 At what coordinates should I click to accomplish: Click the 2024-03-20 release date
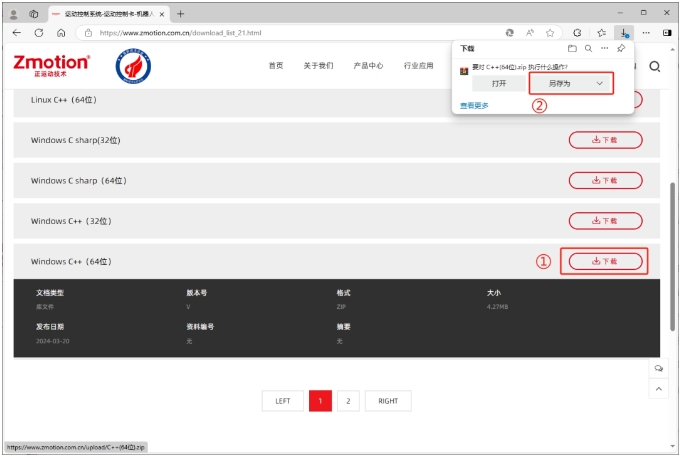(53, 341)
